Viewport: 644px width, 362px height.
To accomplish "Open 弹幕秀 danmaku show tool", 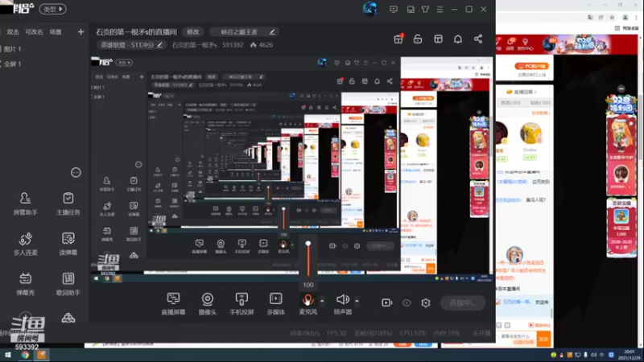I will (26, 285).
